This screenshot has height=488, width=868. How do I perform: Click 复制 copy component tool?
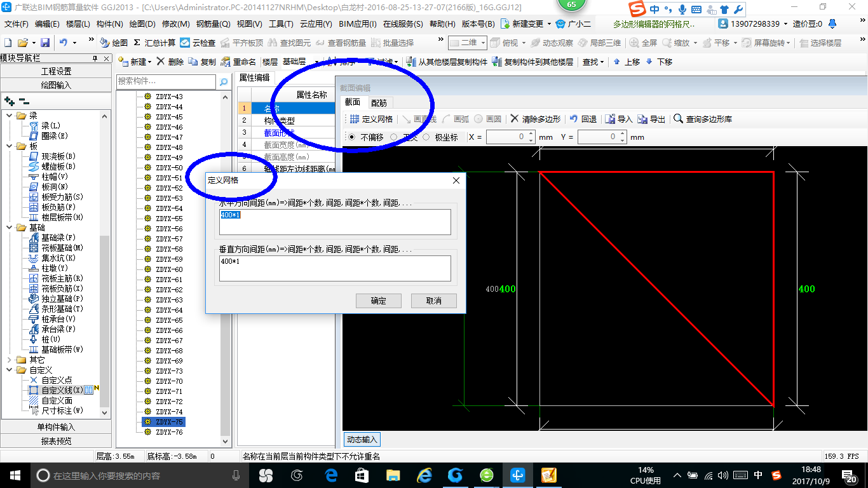tap(203, 62)
